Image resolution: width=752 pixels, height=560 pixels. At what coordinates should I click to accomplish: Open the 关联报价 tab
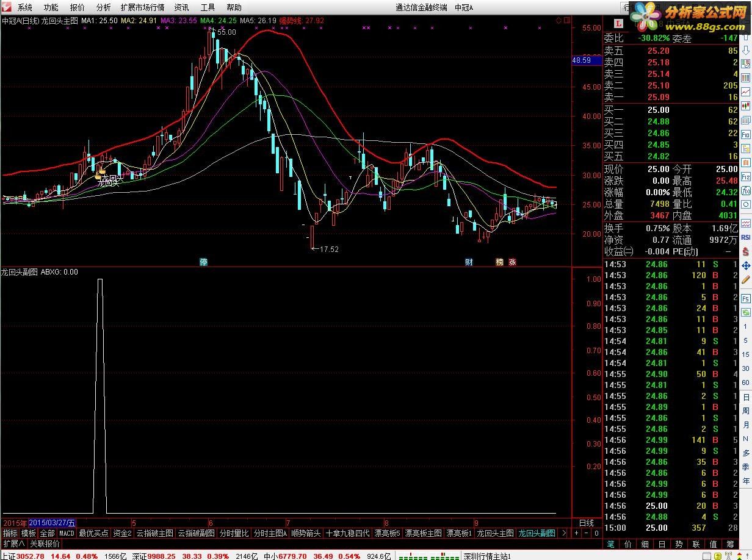tap(45, 544)
